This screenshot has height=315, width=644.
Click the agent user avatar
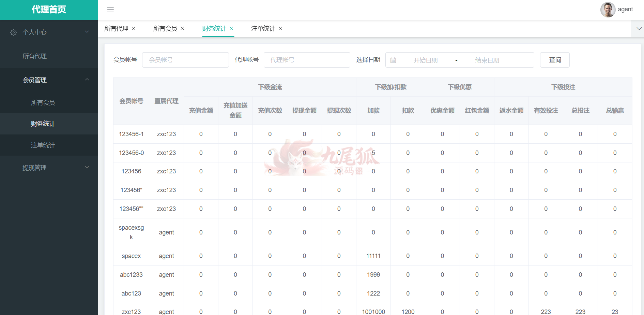pyautogui.click(x=608, y=10)
